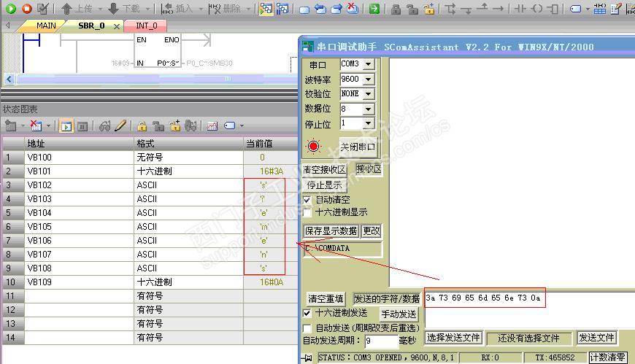Switch to the INT_0 tab
The height and width of the screenshot is (364, 635).
pos(146,26)
